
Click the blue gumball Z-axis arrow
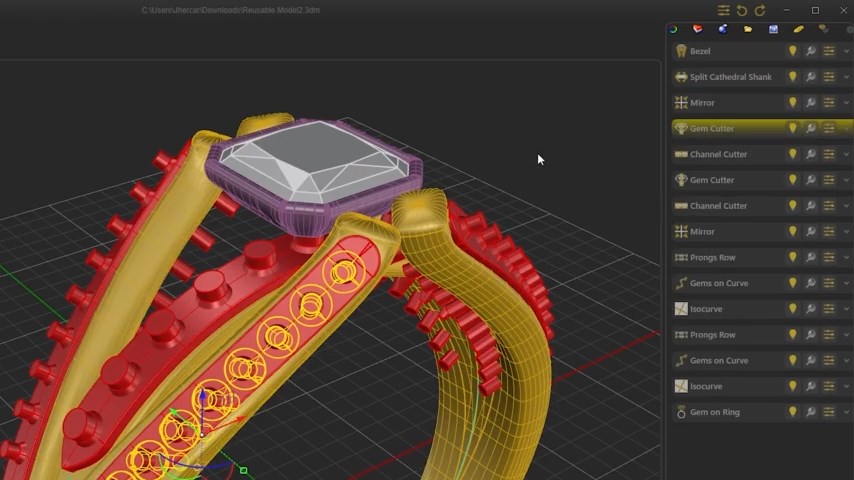(203, 395)
